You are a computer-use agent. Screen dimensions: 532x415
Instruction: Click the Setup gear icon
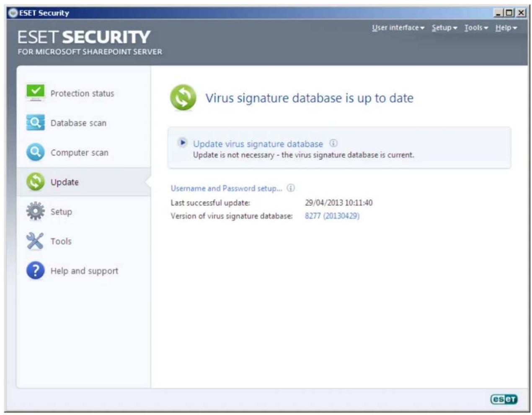tap(35, 211)
